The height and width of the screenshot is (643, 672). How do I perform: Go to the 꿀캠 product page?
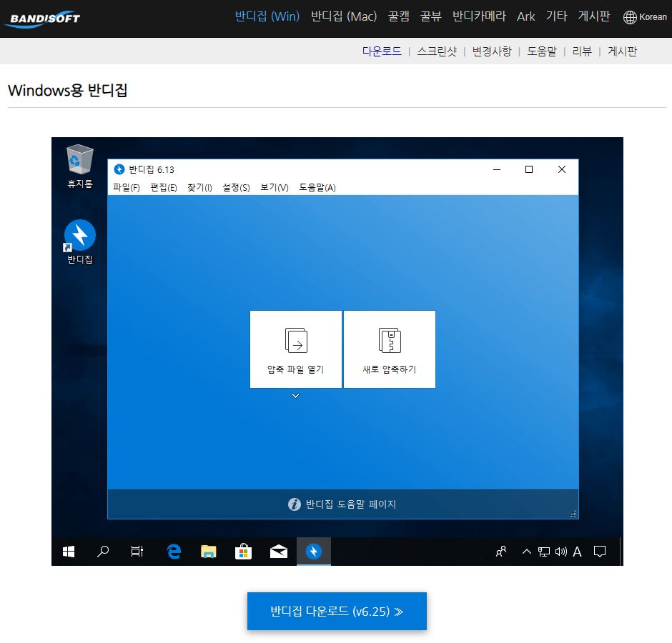(x=399, y=16)
